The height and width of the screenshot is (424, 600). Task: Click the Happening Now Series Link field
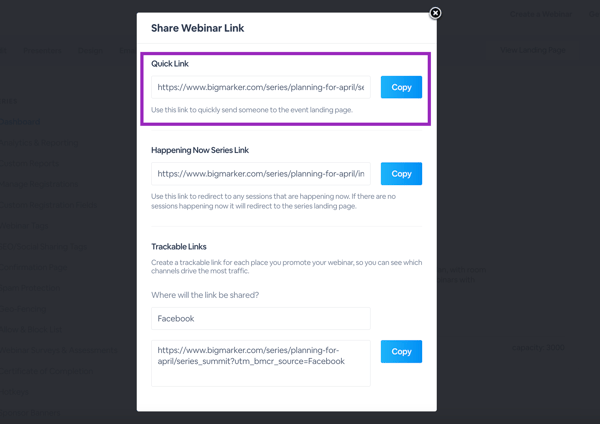[261, 174]
